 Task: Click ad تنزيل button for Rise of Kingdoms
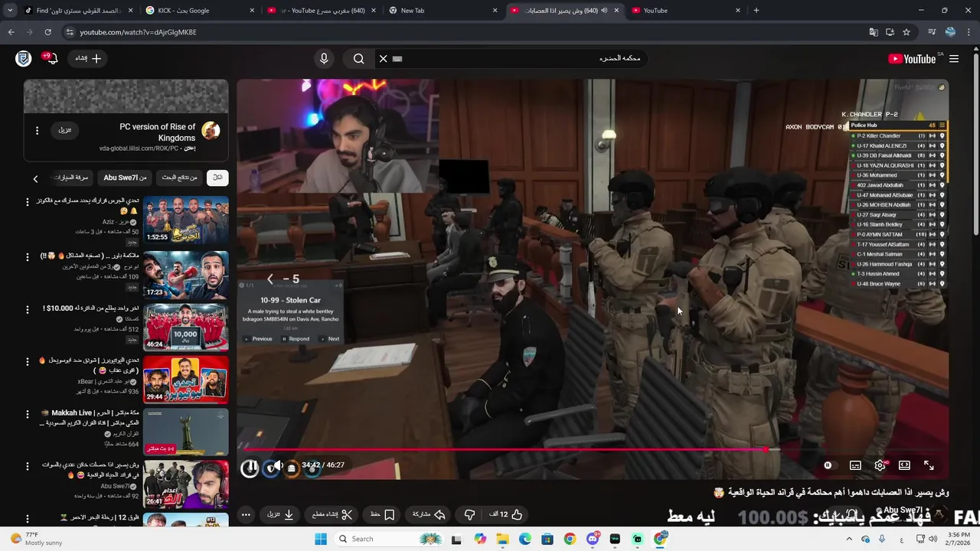(x=65, y=130)
